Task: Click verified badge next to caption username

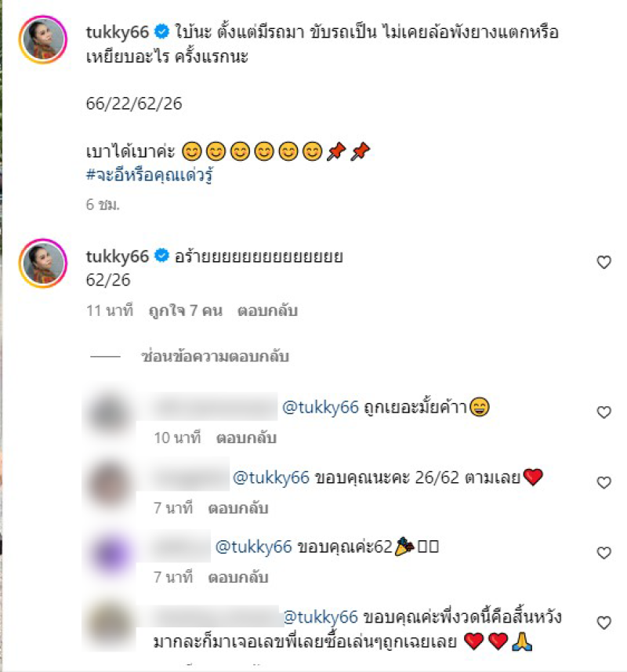Action: (x=162, y=32)
